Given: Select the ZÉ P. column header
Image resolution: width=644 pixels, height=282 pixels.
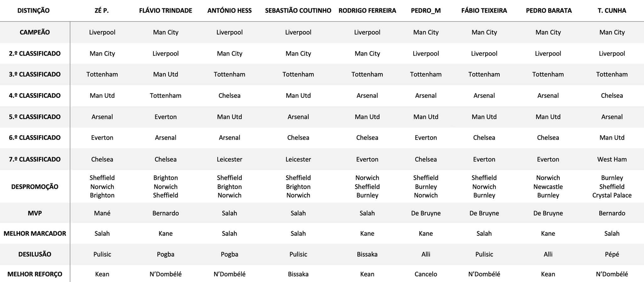Looking at the screenshot, I should click(x=102, y=11).
